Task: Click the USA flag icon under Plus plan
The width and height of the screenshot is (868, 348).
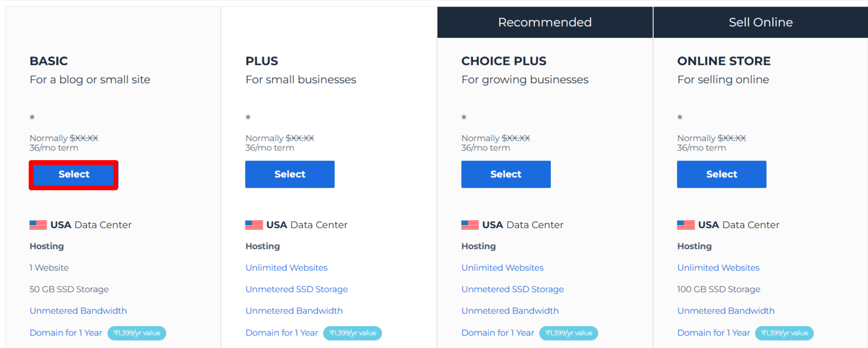Action: point(254,225)
